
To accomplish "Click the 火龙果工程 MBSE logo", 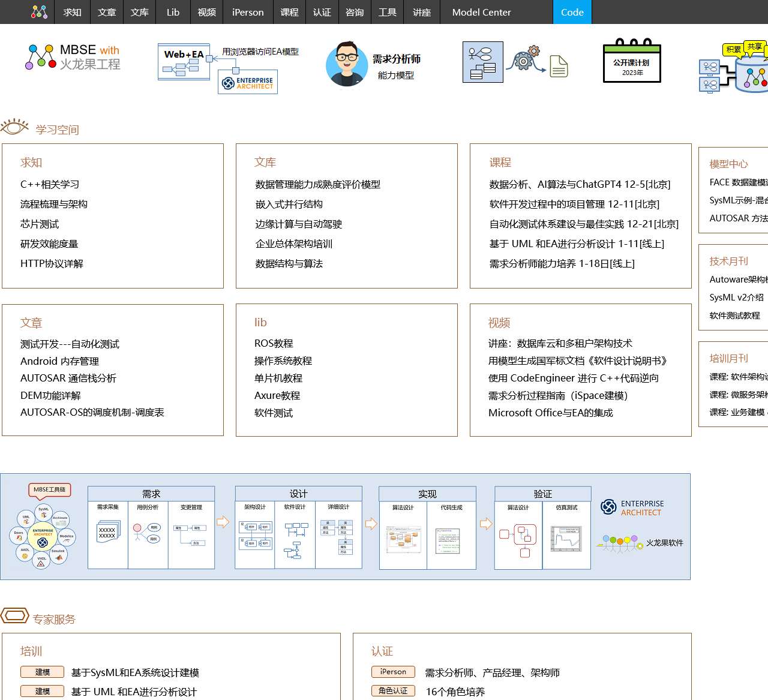I will tap(72, 57).
